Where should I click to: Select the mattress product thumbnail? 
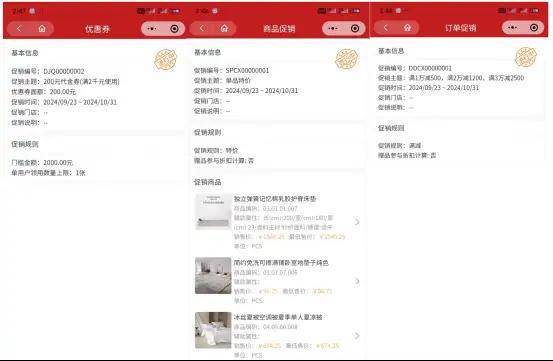pyautogui.click(x=213, y=212)
